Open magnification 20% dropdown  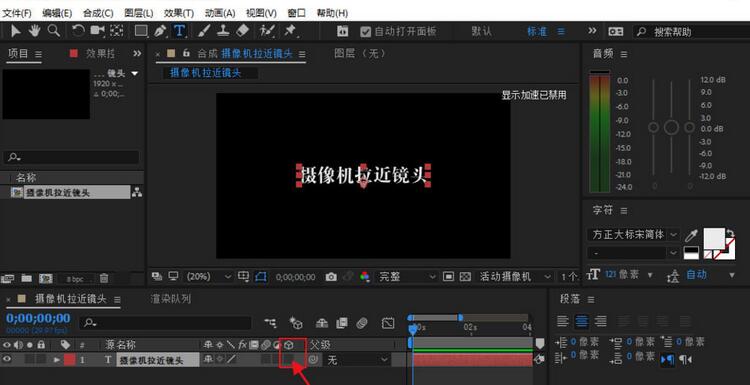tap(208, 276)
